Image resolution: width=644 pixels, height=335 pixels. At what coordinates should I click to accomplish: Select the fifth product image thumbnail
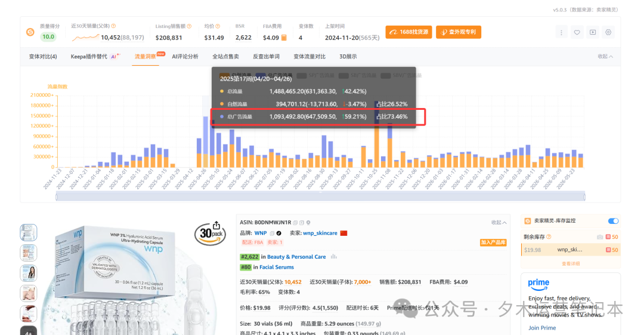(29, 314)
